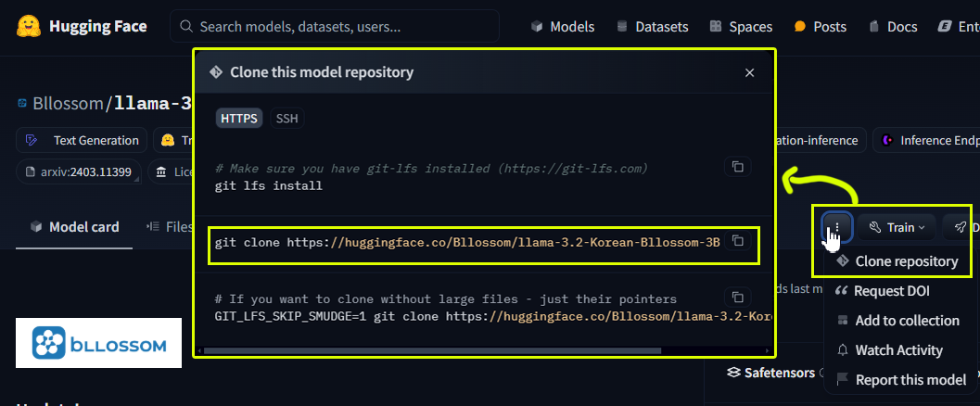Select Add to collection menu entry
Viewport: 980px width, 406px height.
coord(898,321)
